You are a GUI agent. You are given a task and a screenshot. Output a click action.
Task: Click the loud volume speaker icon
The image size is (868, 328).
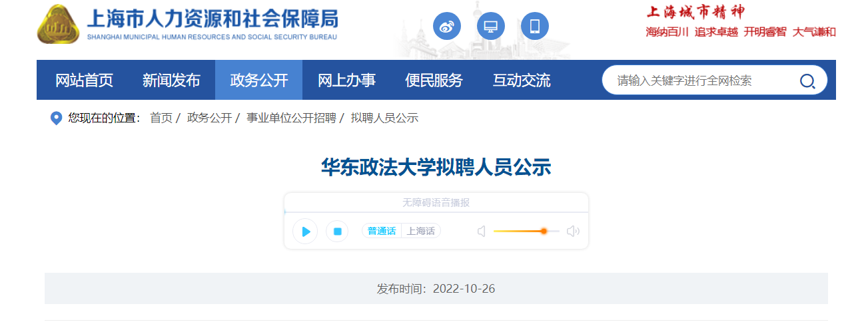[x=573, y=232]
